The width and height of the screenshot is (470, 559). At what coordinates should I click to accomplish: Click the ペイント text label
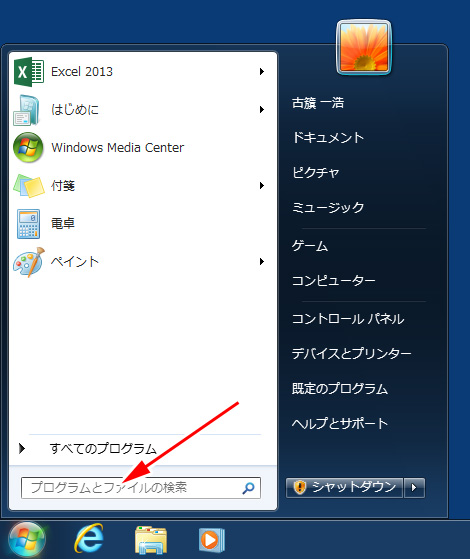[x=75, y=262]
